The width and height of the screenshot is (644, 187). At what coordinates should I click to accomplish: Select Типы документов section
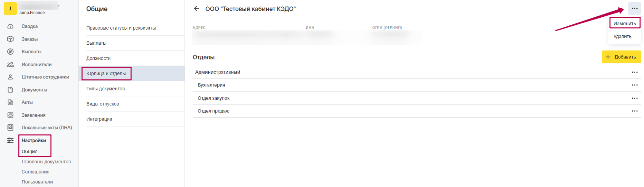pos(105,89)
